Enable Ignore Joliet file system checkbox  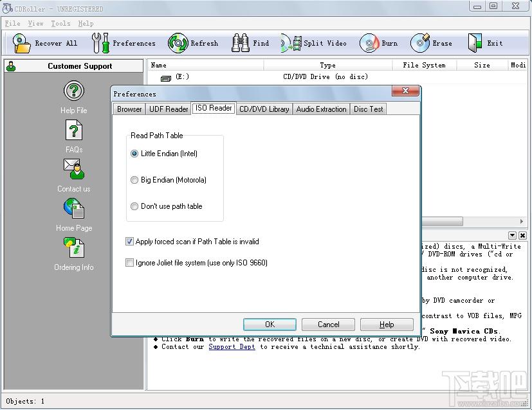coord(129,263)
